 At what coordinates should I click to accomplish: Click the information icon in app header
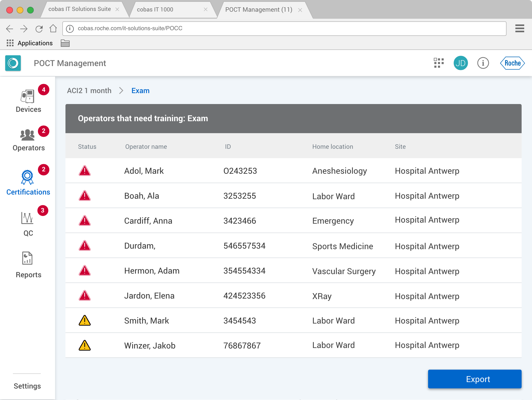(x=483, y=63)
